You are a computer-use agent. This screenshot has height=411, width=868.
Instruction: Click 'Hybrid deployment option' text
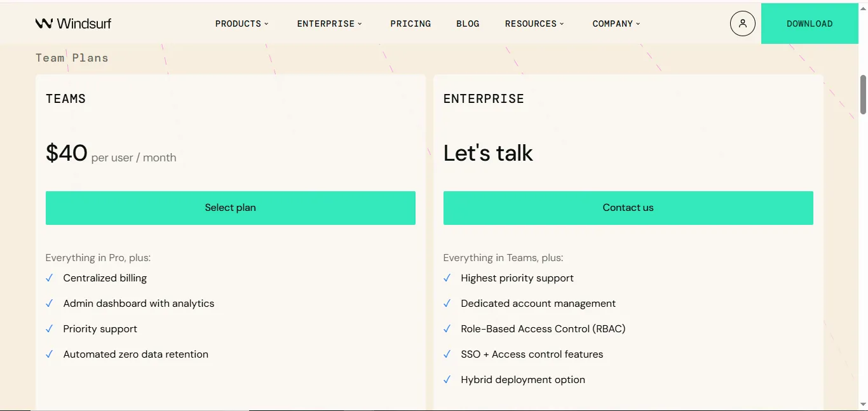[523, 380]
